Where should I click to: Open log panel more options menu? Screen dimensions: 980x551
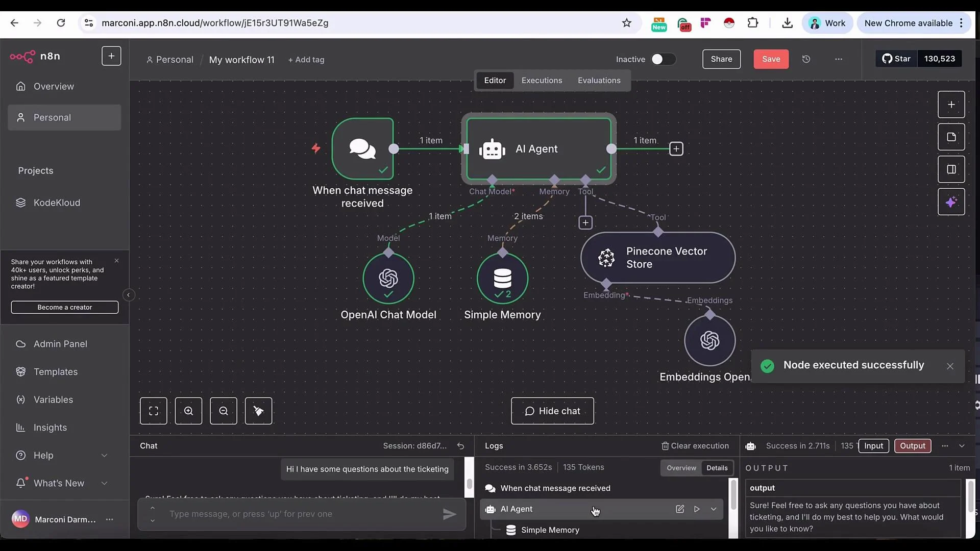945,446
